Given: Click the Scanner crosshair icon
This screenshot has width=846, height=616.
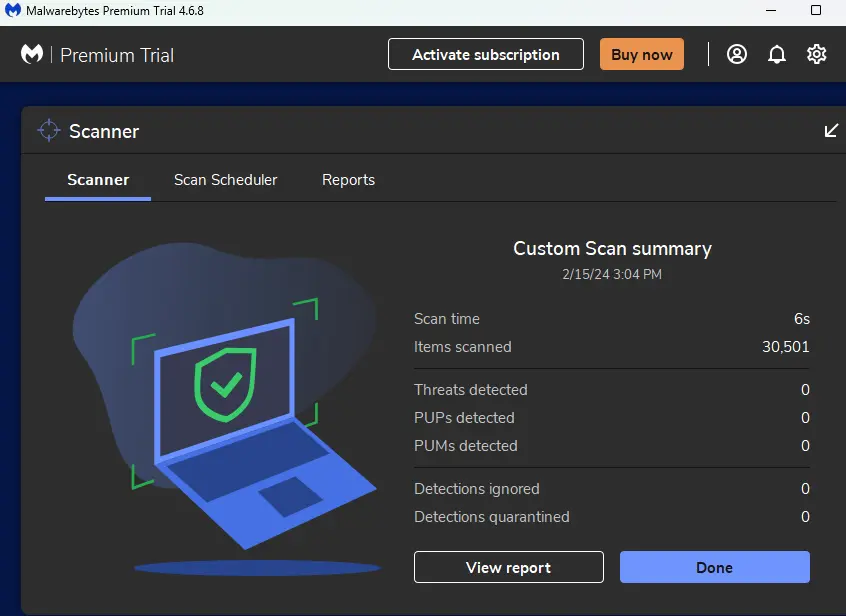Looking at the screenshot, I should click(49, 131).
